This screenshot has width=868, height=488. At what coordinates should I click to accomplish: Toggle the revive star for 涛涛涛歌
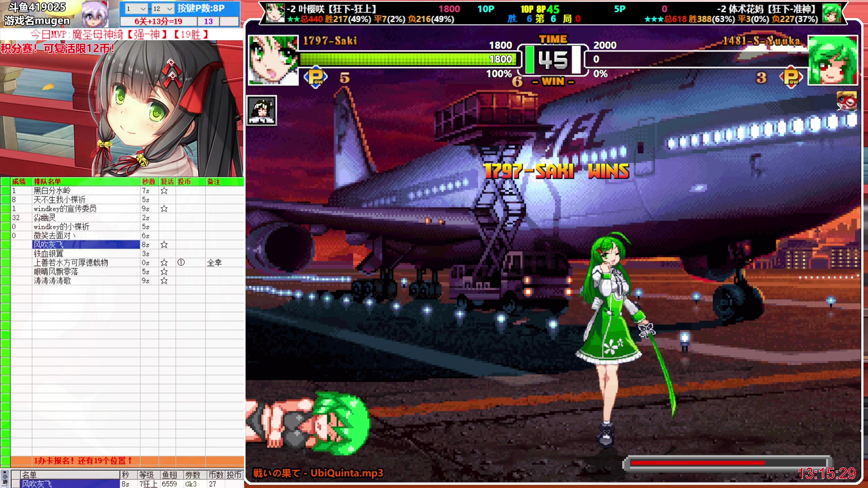coord(164,281)
